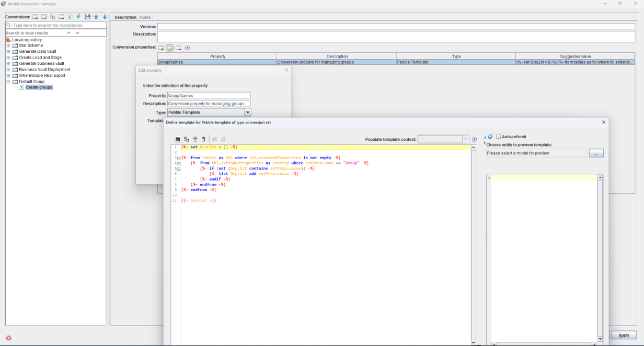This screenshot has width=644, height=346.
Task: Click the template editor vertical scrollbar up arrow
Action: click(474, 148)
